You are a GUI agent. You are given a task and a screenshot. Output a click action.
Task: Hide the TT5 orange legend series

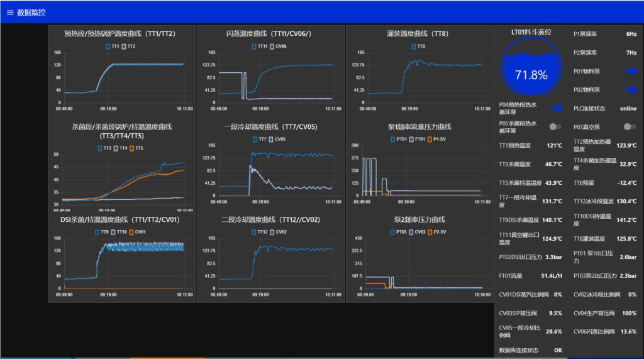(x=132, y=148)
